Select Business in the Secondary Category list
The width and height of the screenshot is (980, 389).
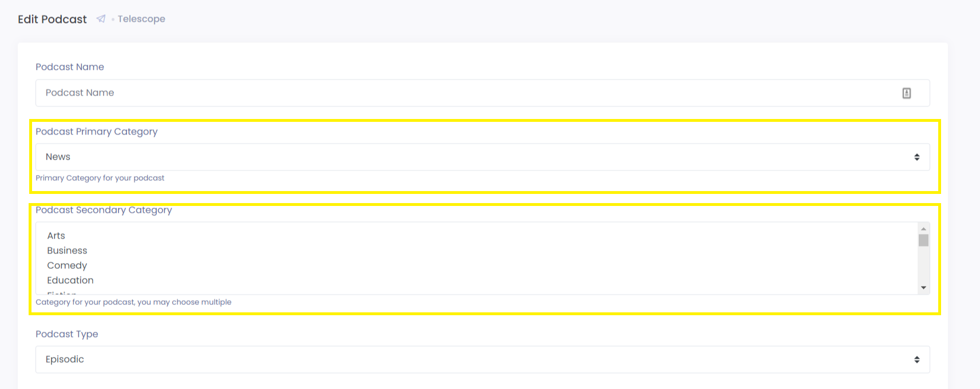tap(67, 251)
